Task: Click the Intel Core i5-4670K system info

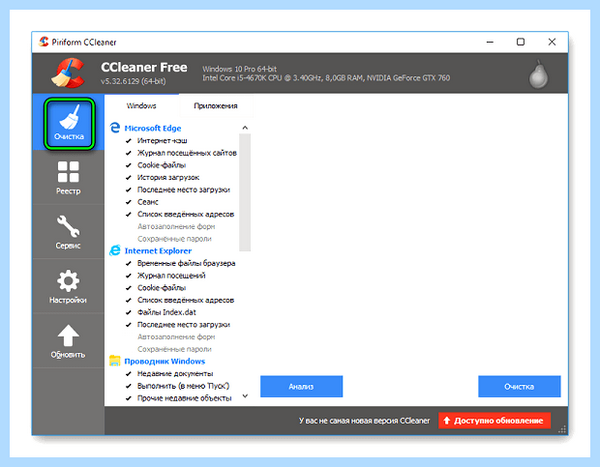Action: tap(326, 78)
